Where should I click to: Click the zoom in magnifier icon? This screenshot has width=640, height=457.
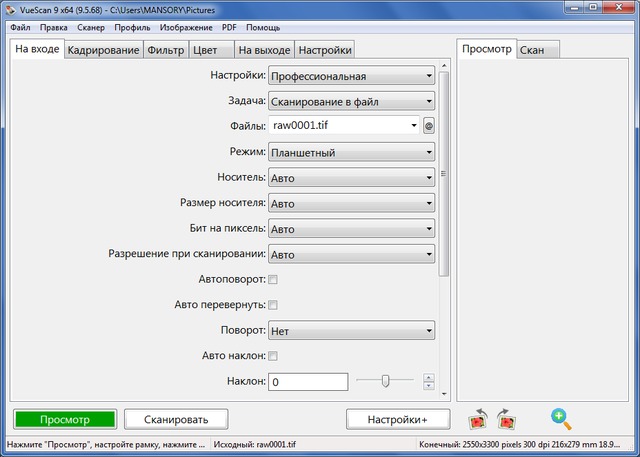click(x=561, y=419)
